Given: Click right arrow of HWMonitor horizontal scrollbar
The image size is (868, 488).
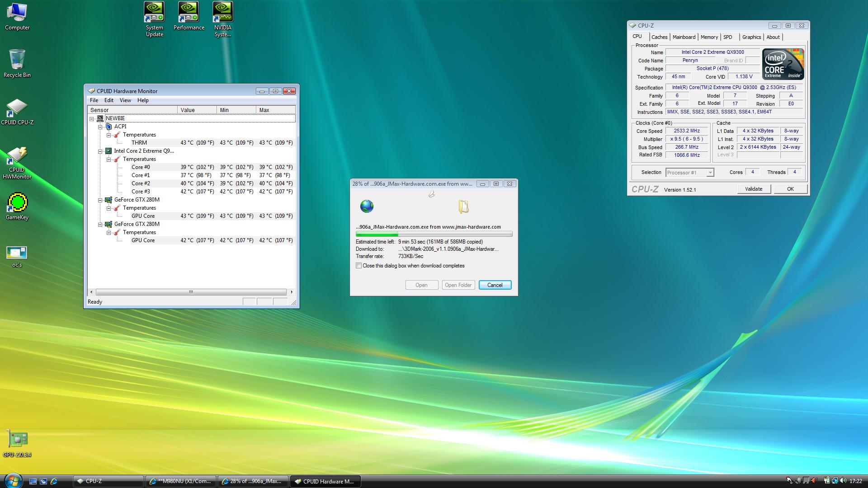Looking at the screenshot, I should (x=292, y=292).
